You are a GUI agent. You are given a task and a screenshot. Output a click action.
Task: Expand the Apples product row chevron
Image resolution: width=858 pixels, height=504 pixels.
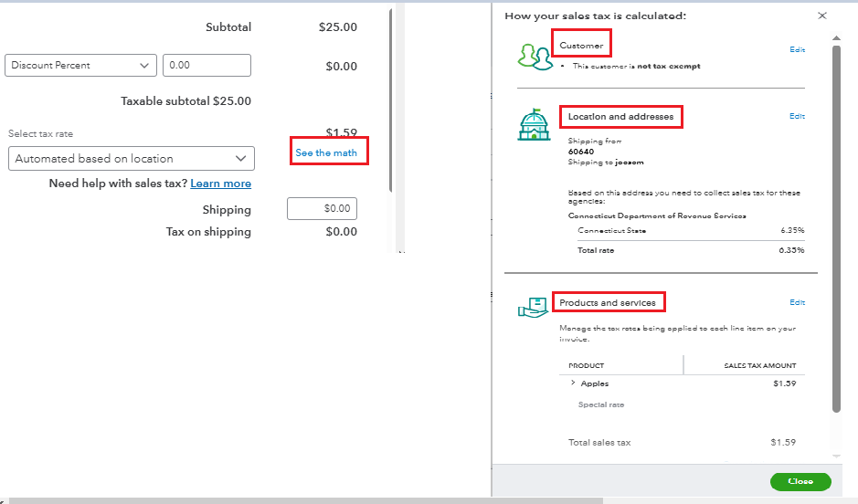click(x=573, y=383)
